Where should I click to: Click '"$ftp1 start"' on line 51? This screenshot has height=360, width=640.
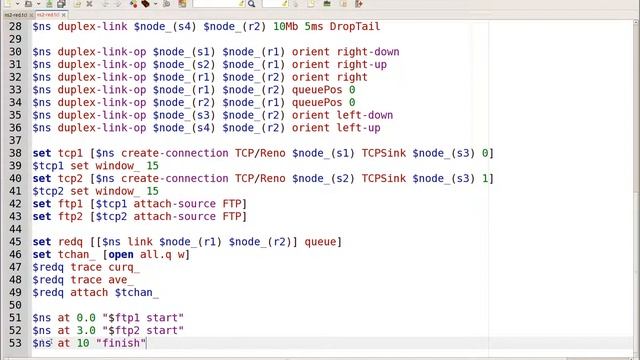point(143,318)
